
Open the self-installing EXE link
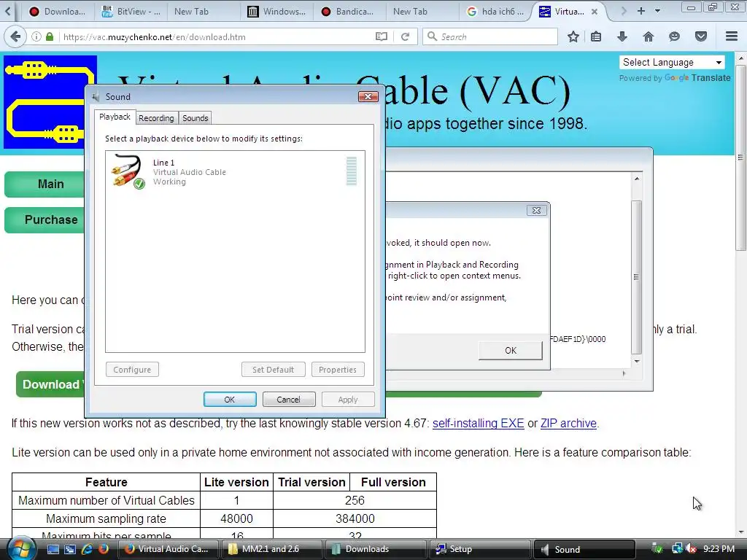pyautogui.click(x=478, y=424)
